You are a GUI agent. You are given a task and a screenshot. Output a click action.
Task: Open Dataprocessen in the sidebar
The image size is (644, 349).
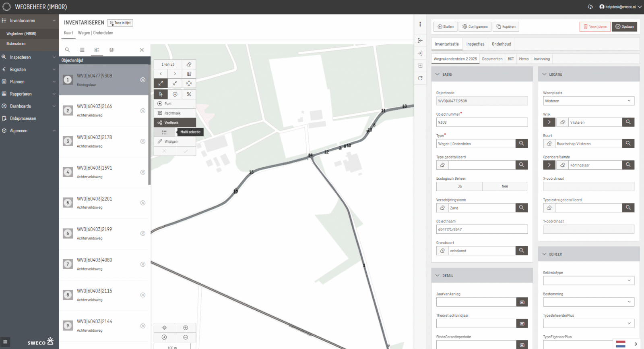29,118
